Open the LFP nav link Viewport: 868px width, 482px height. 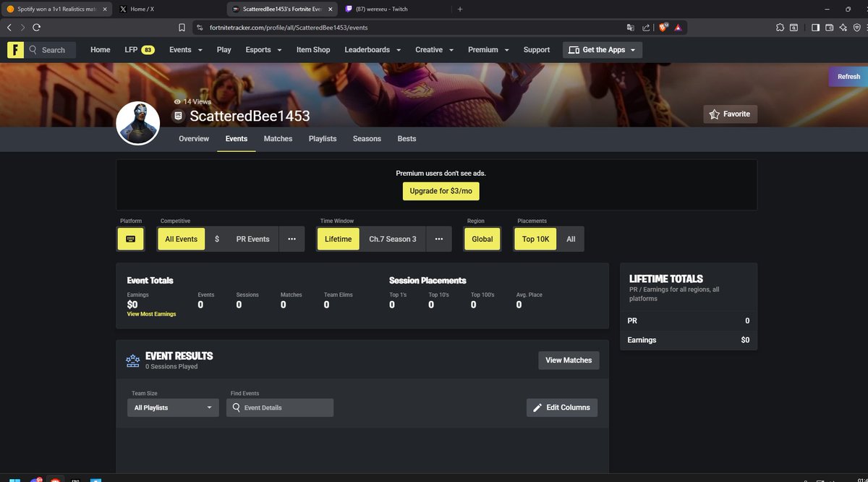click(x=139, y=50)
